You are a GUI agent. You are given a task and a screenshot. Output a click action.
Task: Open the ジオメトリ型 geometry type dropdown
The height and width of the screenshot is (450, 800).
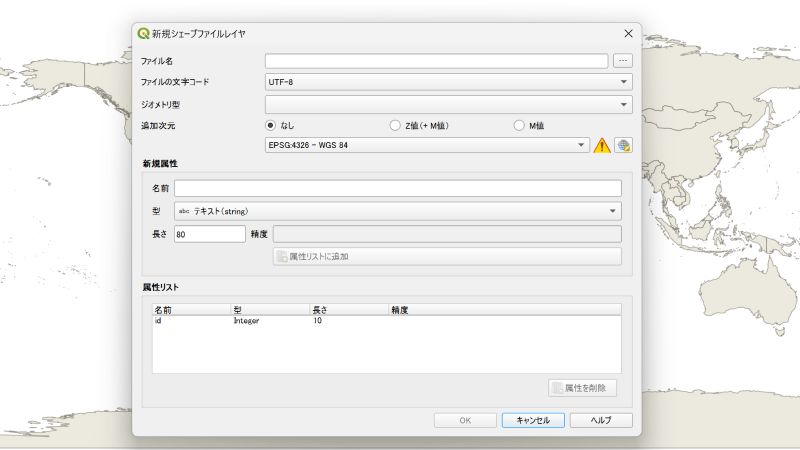(448, 105)
